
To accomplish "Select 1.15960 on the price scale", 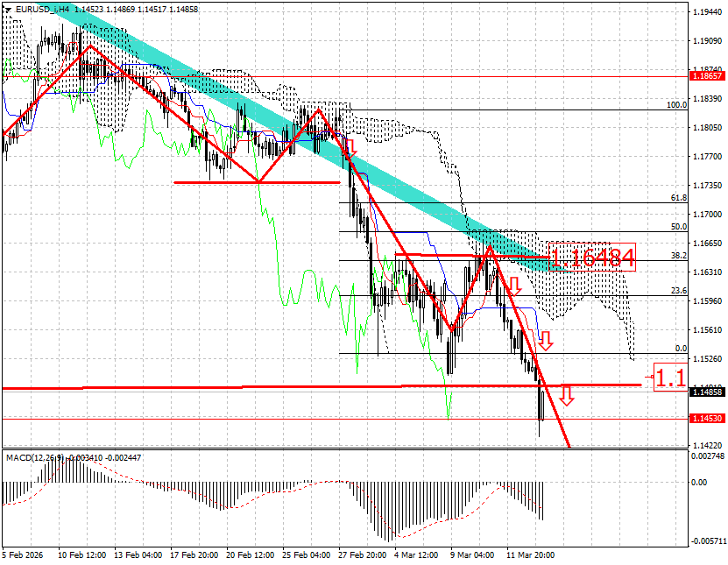I will pyautogui.click(x=707, y=300).
